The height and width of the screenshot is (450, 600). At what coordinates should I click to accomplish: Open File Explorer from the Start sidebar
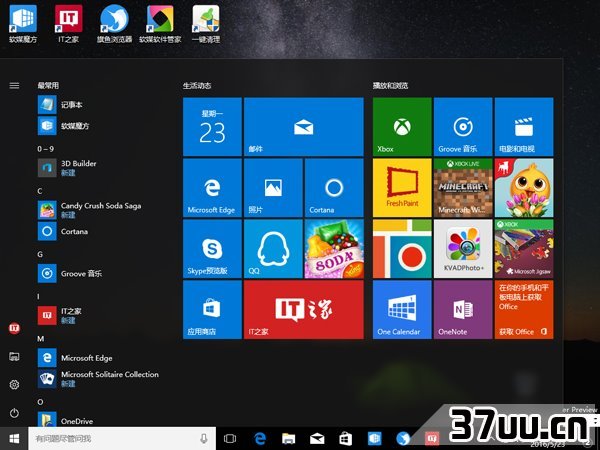(x=14, y=357)
